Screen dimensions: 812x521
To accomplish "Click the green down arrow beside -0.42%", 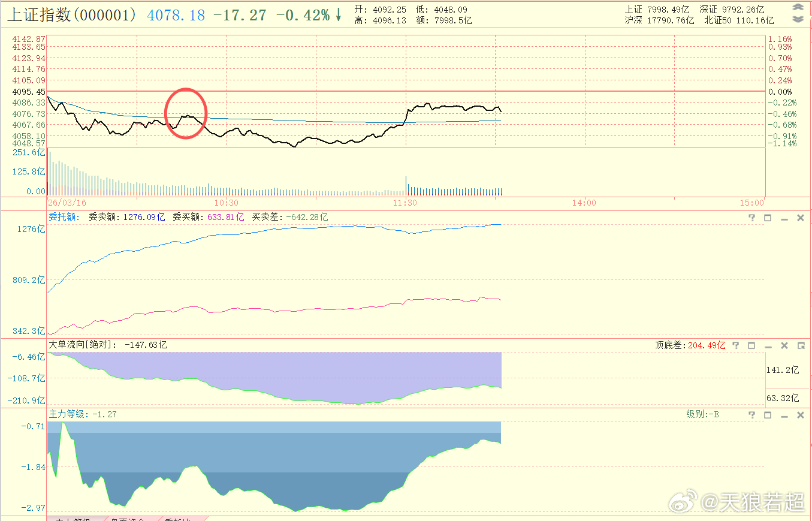I will click(x=338, y=15).
